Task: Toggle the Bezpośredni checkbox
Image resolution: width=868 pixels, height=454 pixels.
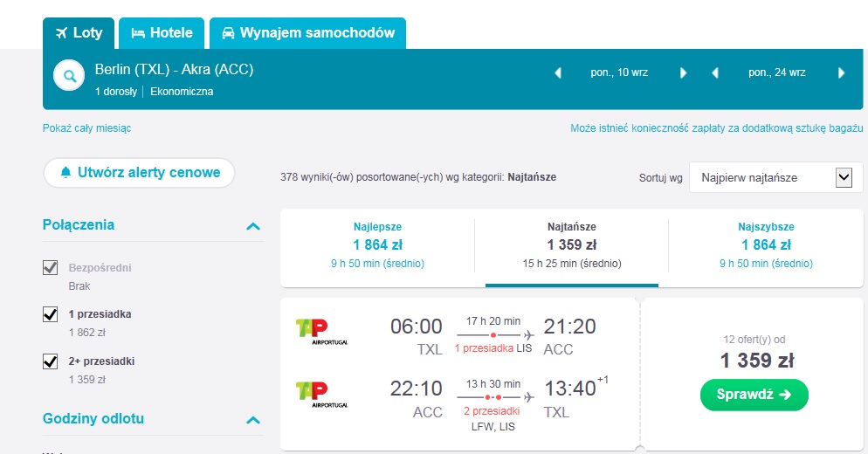Action: pyautogui.click(x=51, y=267)
